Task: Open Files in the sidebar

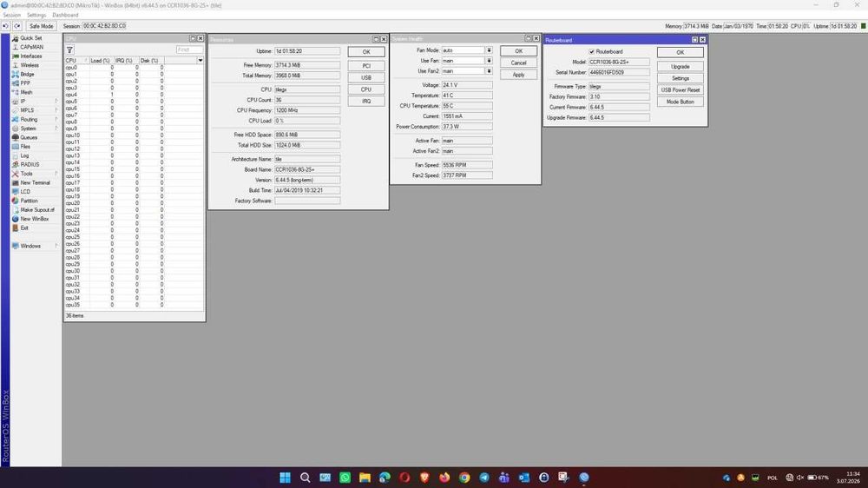Action: point(25,147)
